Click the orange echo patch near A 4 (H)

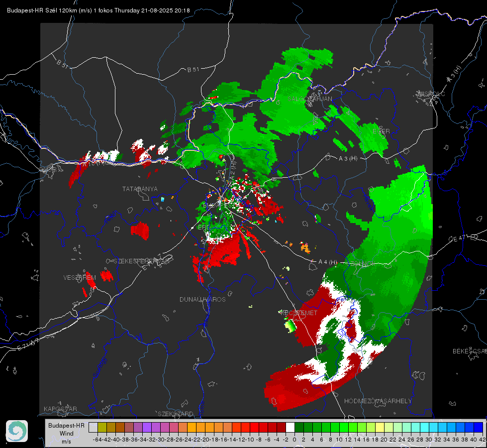pyautogui.click(x=305, y=248)
